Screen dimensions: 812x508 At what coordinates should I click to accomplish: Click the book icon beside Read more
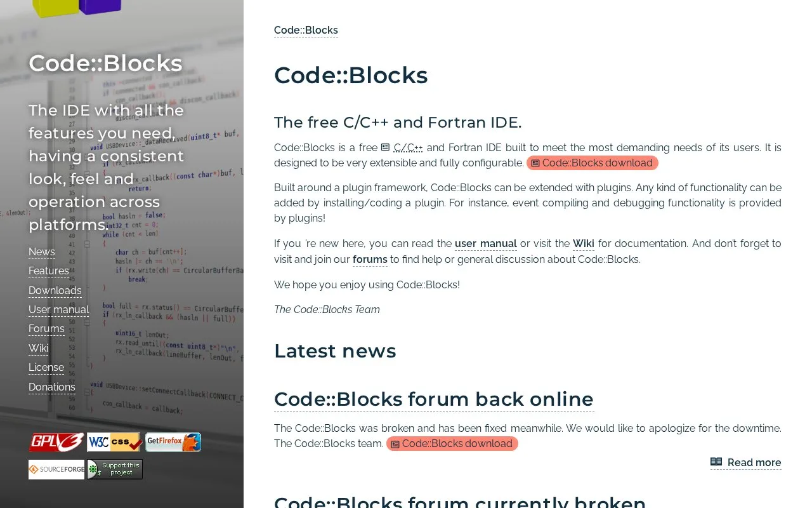coord(716,462)
